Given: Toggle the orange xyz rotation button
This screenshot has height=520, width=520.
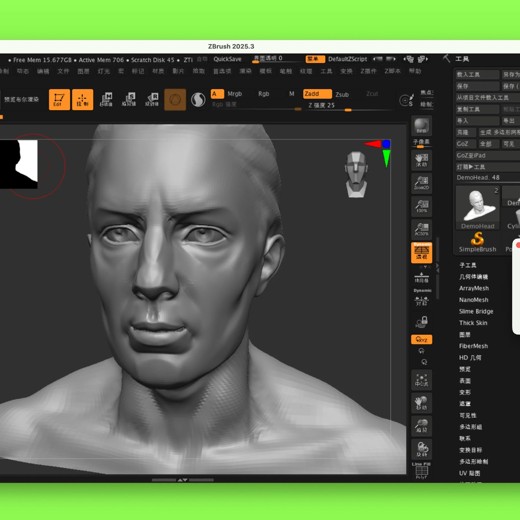Looking at the screenshot, I should click(x=422, y=339).
